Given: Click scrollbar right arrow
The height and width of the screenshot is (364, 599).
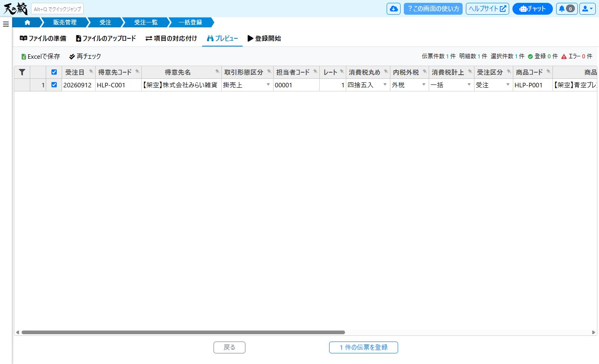Looking at the screenshot, I should pyautogui.click(x=594, y=332).
